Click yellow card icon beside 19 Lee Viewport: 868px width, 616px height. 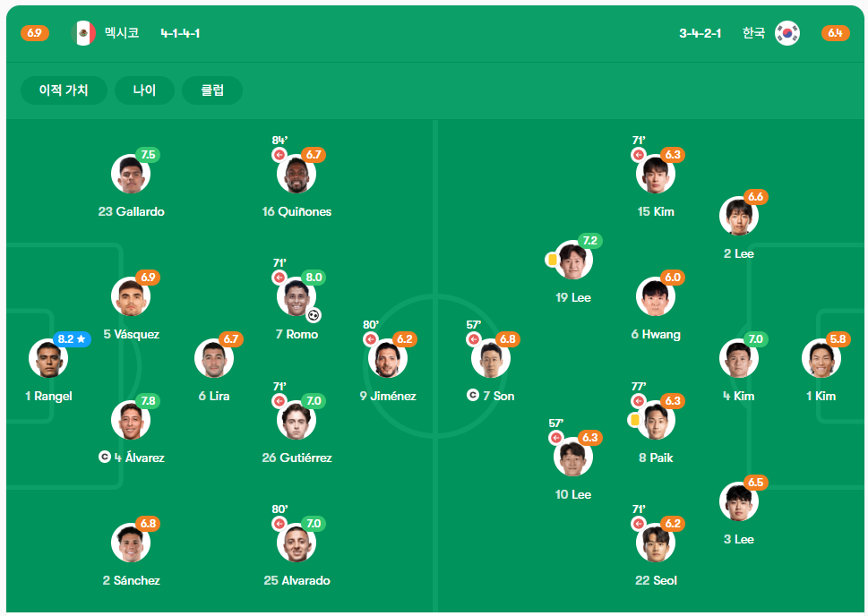[x=552, y=259]
